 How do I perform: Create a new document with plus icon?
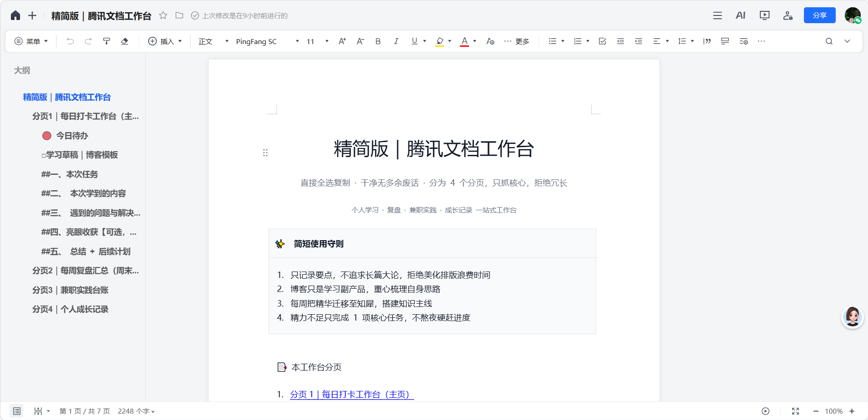point(32,15)
